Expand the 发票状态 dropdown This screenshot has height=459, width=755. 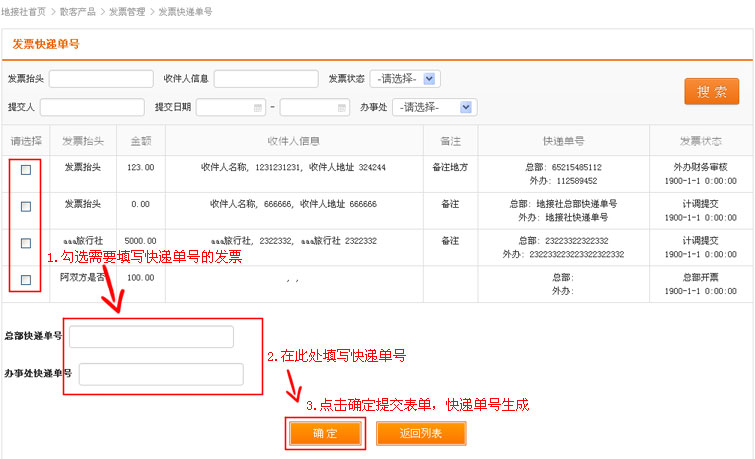(x=428, y=79)
